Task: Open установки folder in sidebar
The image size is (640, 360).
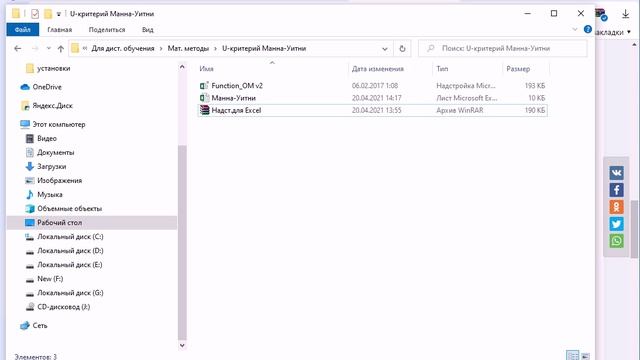Action: pyautogui.click(x=53, y=69)
